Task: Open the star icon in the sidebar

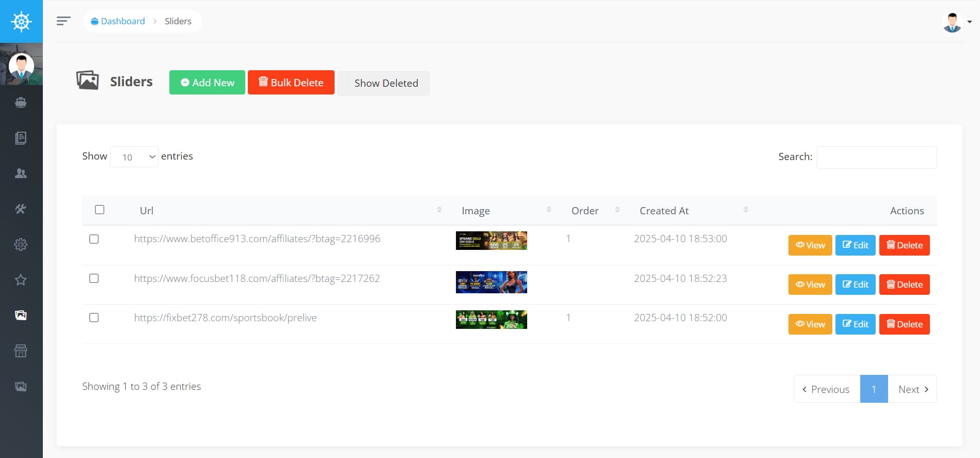Action: (x=21, y=280)
